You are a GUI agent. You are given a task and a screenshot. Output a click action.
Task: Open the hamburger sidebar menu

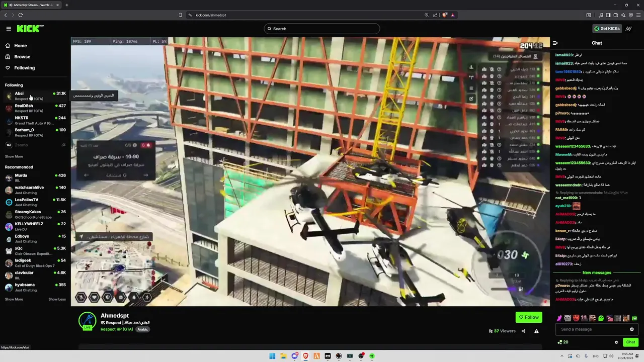[9, 29]
